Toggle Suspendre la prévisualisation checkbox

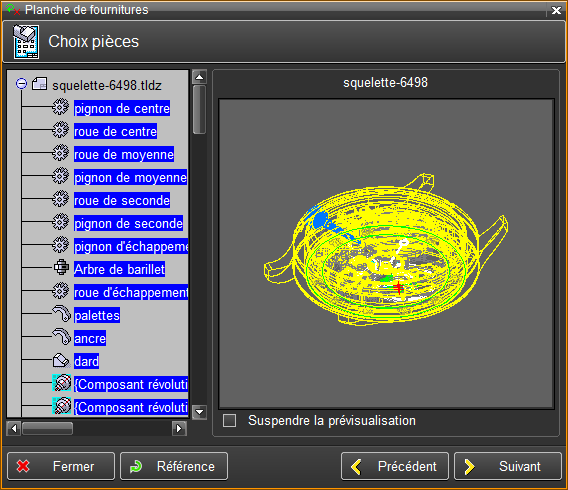coord(229,420)
